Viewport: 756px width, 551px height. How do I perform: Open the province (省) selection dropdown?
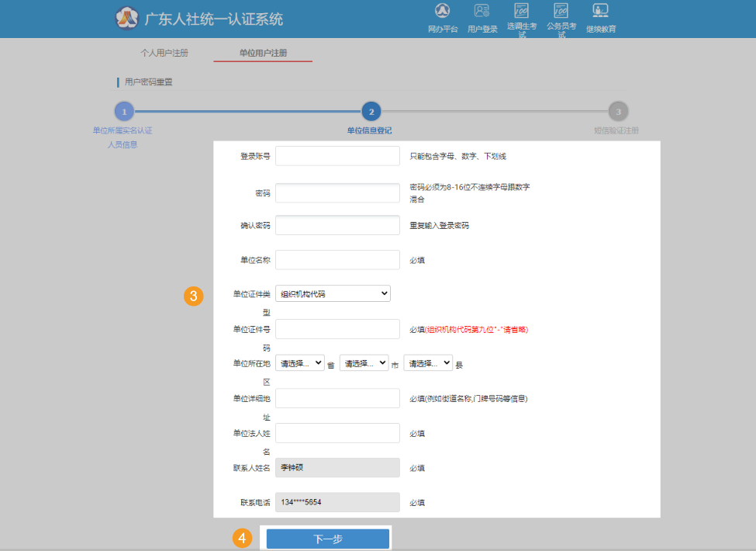(299, 362)
